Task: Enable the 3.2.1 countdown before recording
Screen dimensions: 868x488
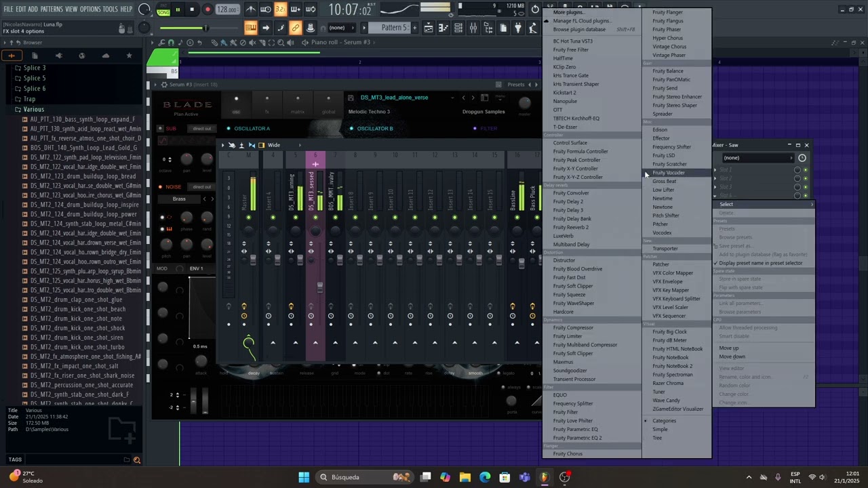Action: tap(280, 9)
